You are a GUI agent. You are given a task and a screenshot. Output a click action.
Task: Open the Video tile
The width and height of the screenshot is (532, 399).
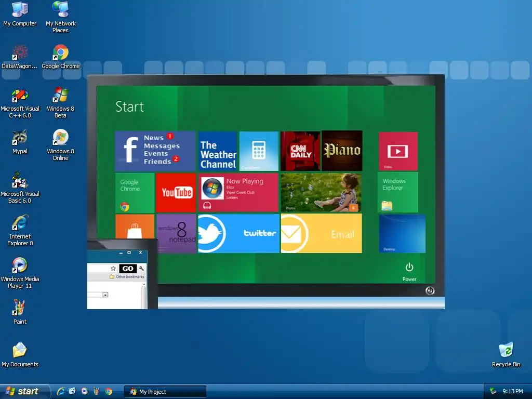(398, 151)
